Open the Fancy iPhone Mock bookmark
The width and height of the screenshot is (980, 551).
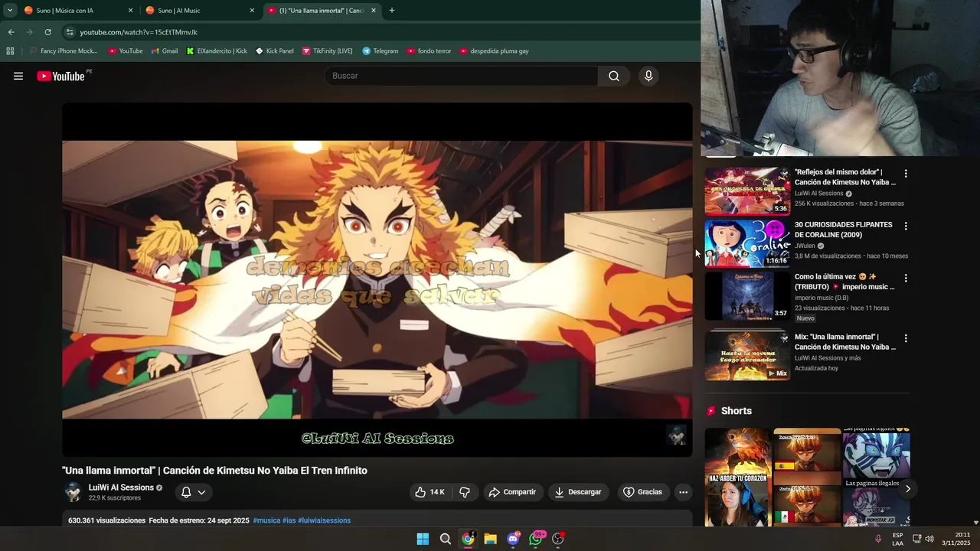coord(64,51)
